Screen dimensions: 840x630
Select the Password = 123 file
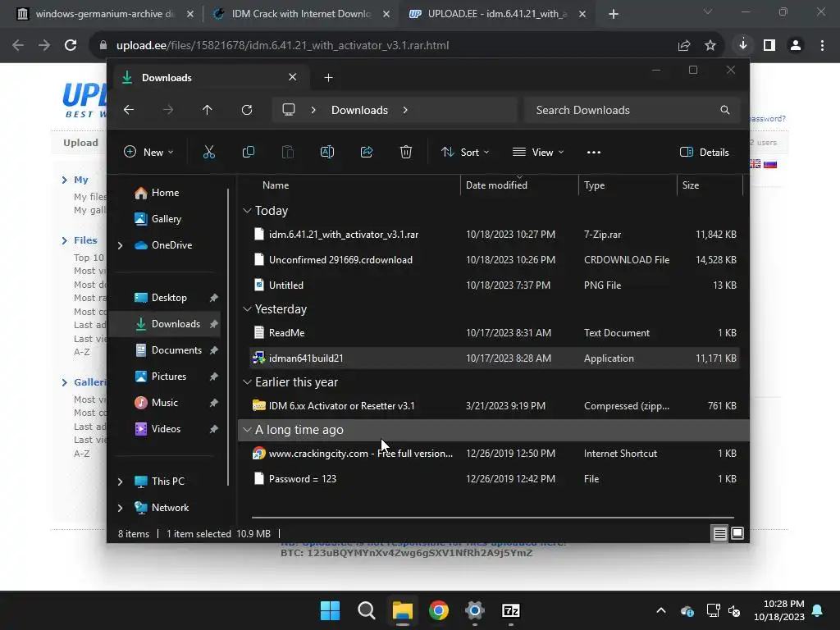[495, 479]
